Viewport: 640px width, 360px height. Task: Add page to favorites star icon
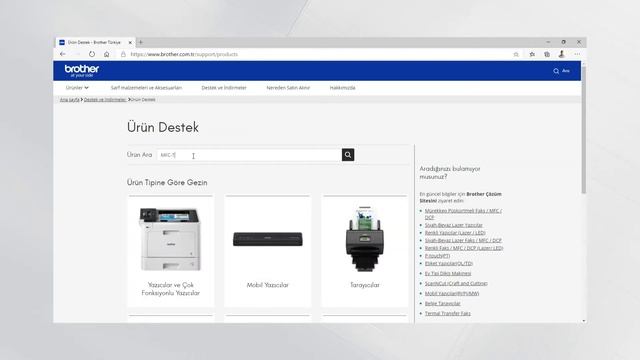click(516, 54)
